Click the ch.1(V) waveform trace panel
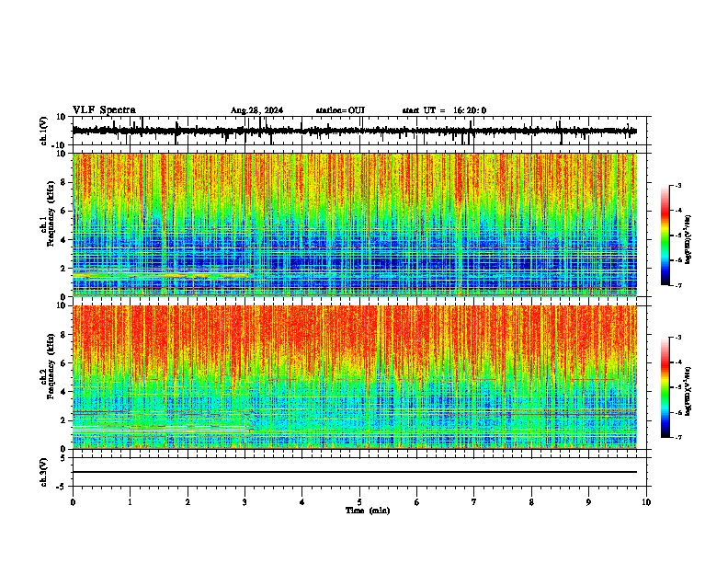The image size is (728, 563). [359, 131]
